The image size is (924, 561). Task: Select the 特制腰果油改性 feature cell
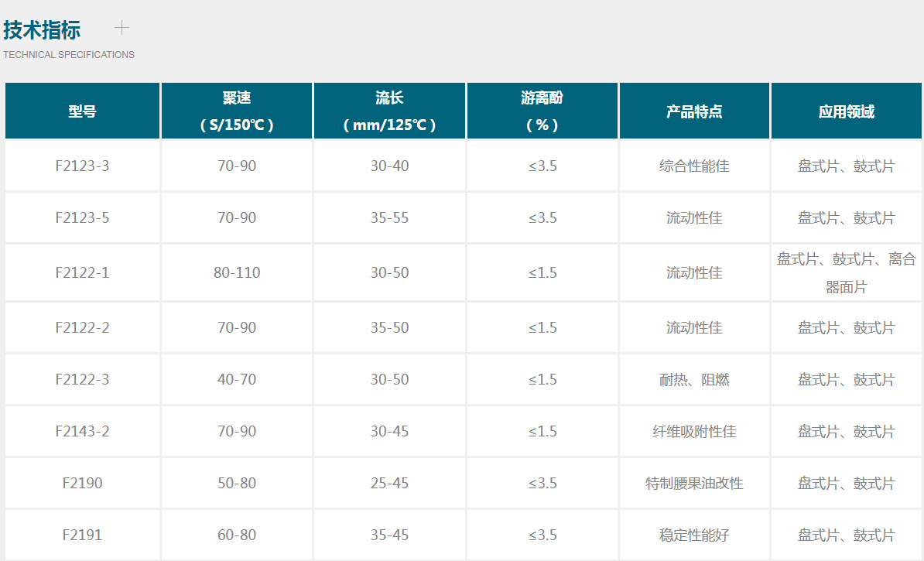tap(694, 483)
